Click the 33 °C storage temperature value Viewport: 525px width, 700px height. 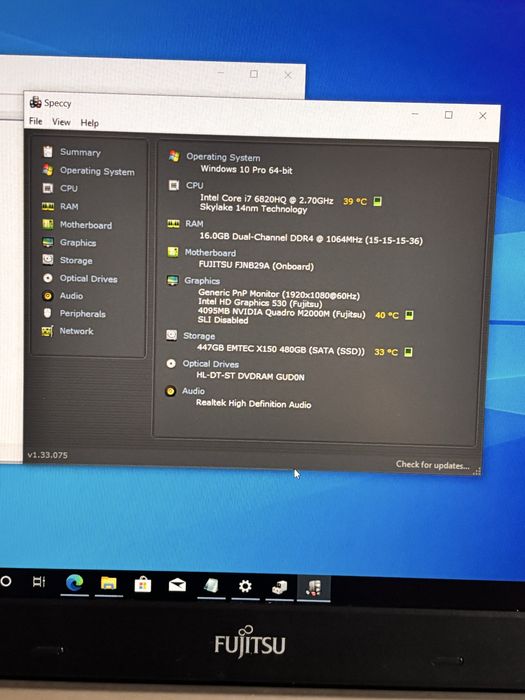coord(386,352)
